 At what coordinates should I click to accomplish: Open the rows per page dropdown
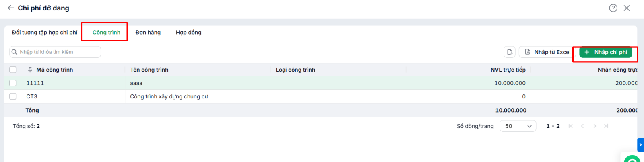click(x=518, y=126)
